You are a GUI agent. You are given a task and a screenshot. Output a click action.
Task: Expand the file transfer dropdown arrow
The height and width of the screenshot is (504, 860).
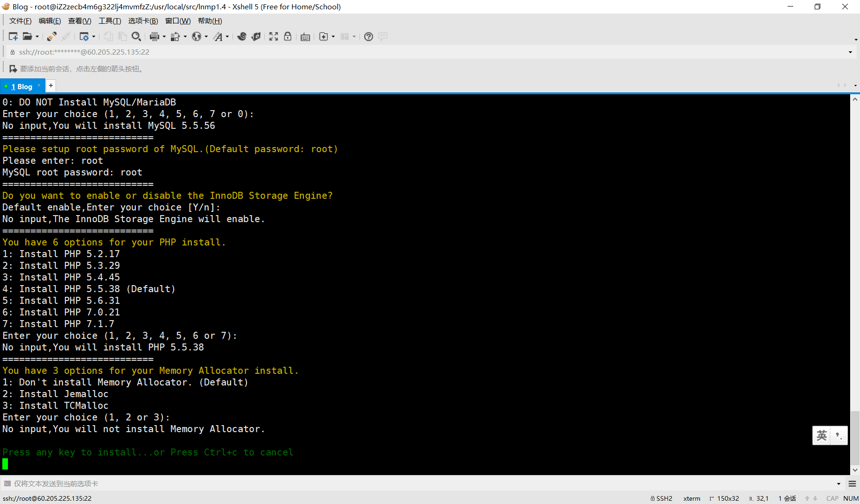[x=333, y=36]
